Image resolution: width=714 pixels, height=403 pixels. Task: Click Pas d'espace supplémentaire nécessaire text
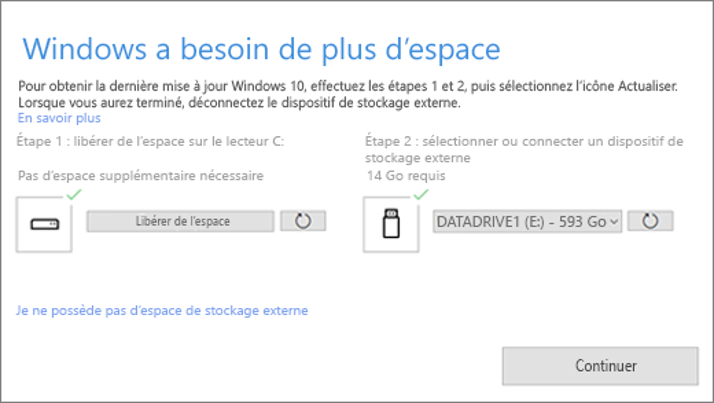tap(141, 176)
